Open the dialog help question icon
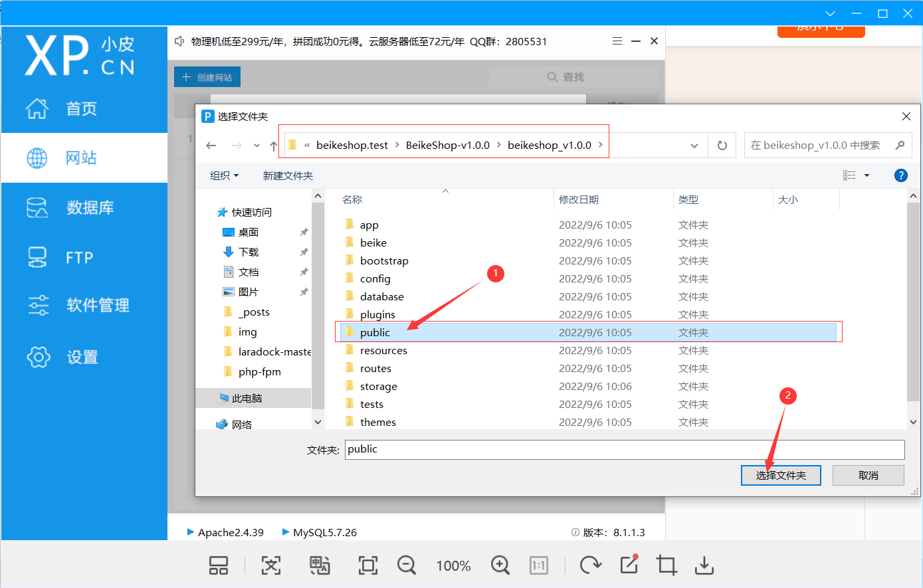Image resolution: width=923 pixels, height=588 pixels. click(901, 175)
